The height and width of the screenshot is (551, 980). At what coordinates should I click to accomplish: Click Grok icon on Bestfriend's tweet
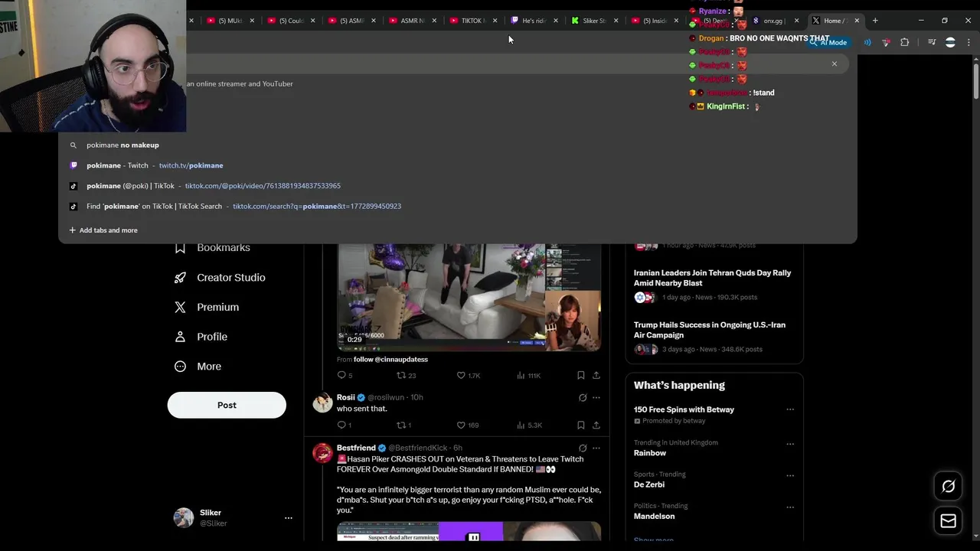click(583, 448)
